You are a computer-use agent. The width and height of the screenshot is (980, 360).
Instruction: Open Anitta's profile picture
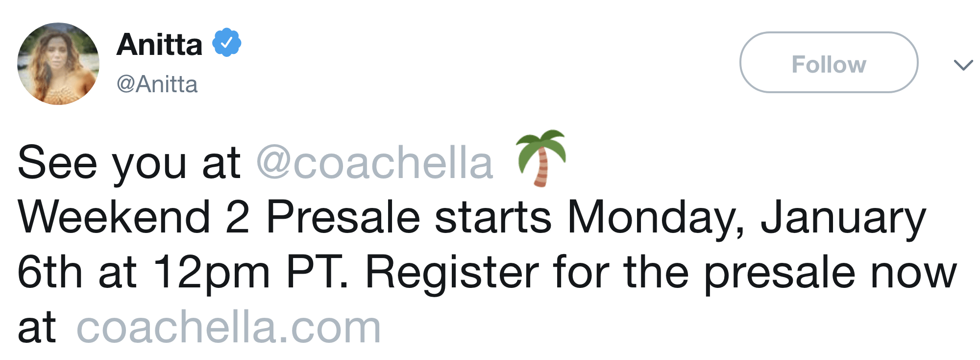coord(58,64)
